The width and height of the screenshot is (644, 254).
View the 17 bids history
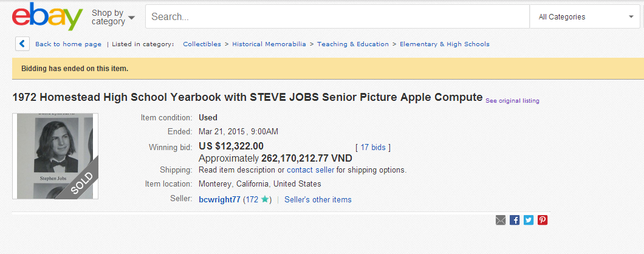[x=373, y=147]
